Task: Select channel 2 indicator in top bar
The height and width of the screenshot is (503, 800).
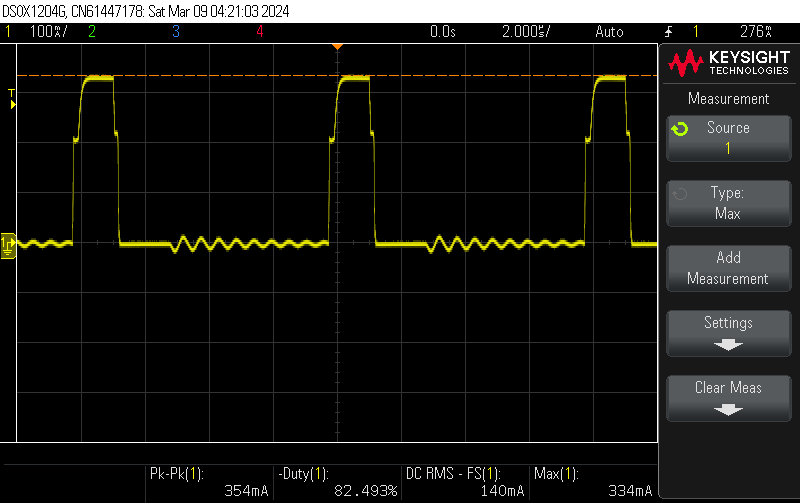Action: click(92, 32)
